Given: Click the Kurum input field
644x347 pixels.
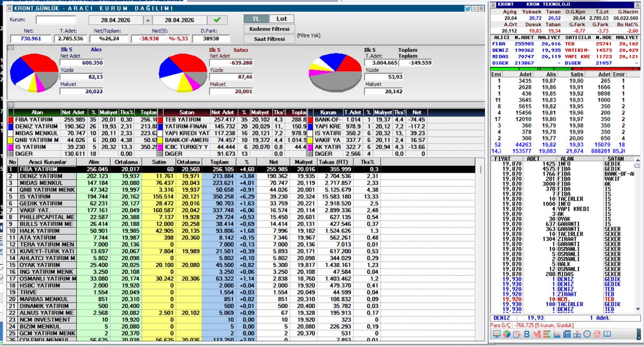Looking at the screenshot, I should pyautogui.click(x=56, y=20).
